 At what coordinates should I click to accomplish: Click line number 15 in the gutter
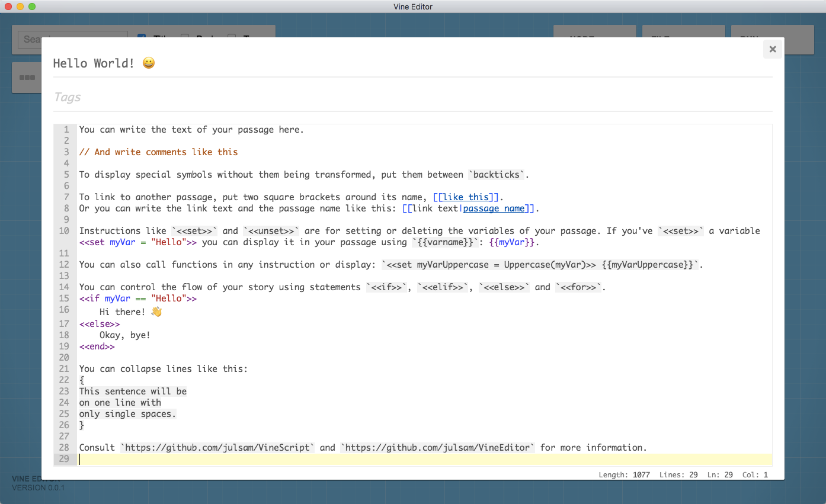(65, 298)
